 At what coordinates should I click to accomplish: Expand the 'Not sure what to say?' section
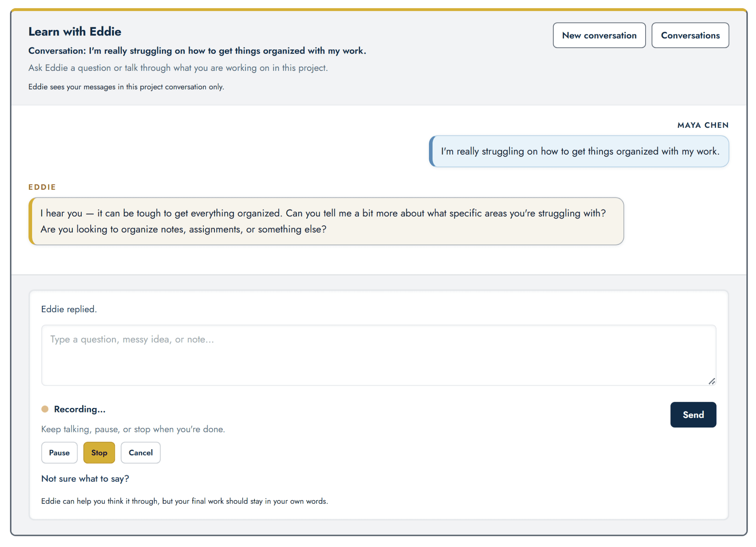[85, 478]
